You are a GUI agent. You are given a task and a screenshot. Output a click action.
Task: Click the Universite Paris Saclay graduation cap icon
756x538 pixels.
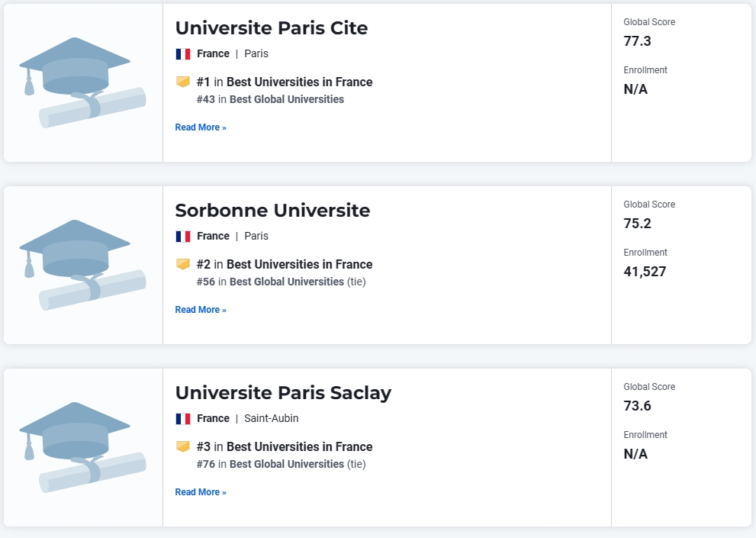pyautogui.click(x=82, y=447)
